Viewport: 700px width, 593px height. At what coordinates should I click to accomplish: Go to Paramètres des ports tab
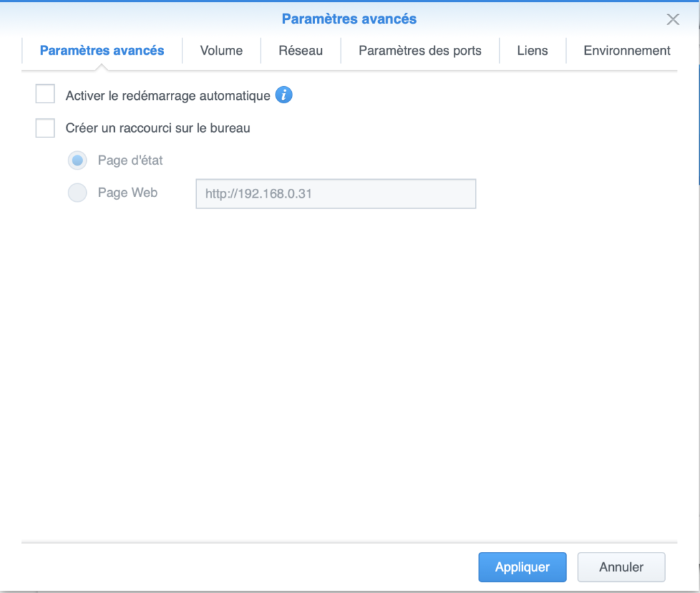tap(420, 51)
